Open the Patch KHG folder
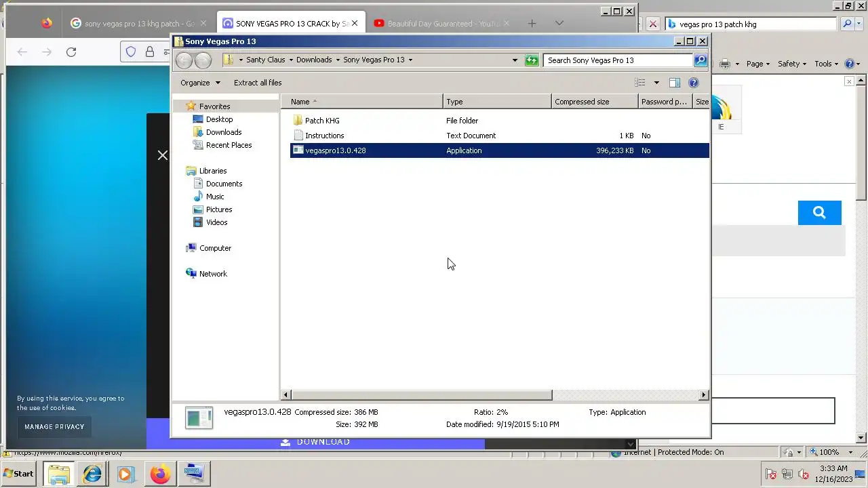This screenshot has width=868, height=488. (x=322, y=121)
